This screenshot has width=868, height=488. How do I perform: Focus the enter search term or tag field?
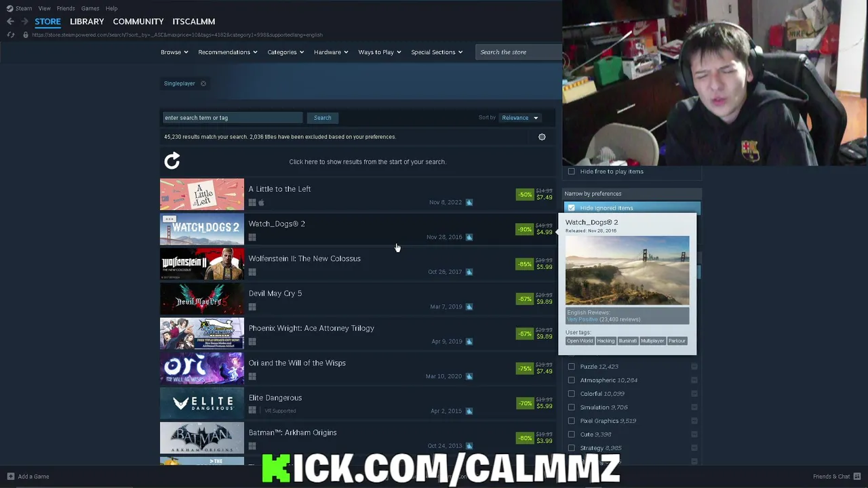[232, 118]
